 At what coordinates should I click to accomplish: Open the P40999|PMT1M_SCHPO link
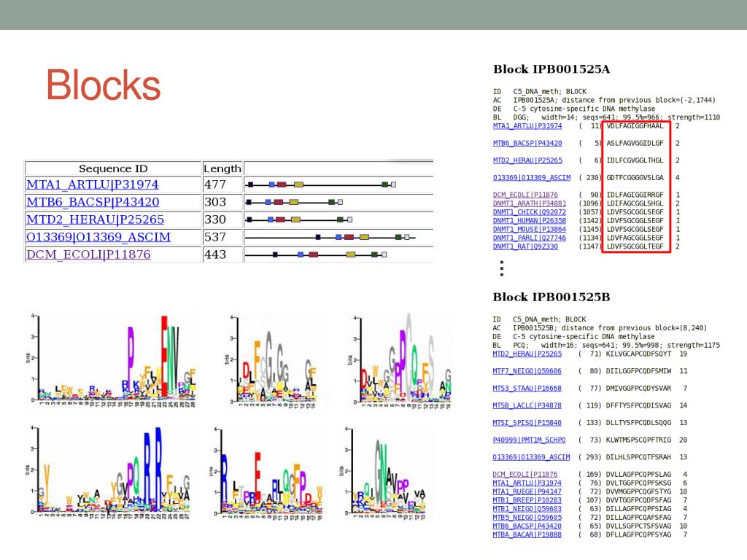(x=529, y=440)
